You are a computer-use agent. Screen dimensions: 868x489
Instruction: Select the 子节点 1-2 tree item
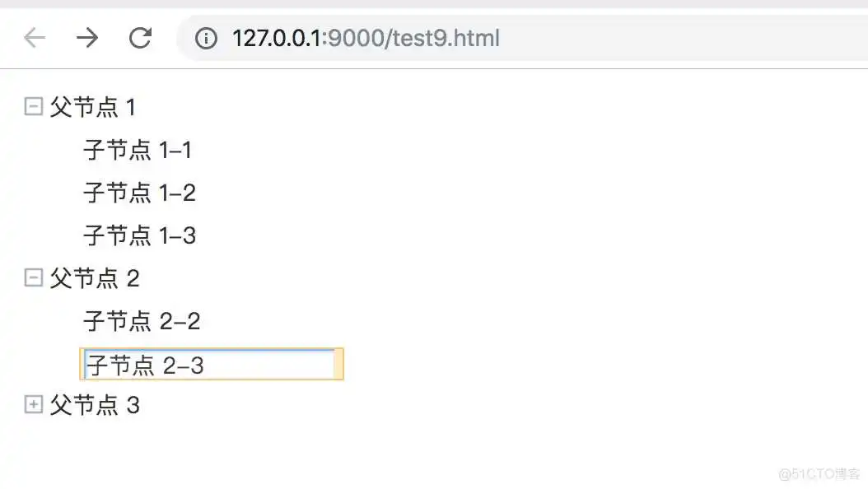click(x=138, y=193)
